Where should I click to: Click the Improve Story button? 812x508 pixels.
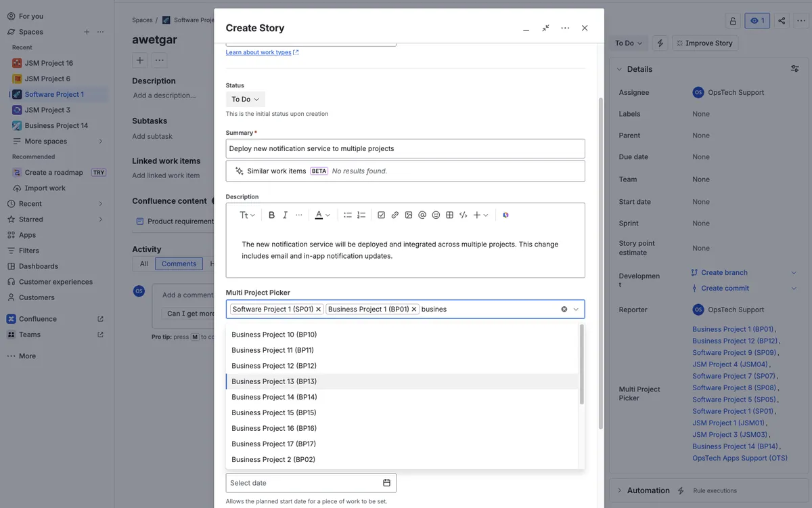(705, 43)
